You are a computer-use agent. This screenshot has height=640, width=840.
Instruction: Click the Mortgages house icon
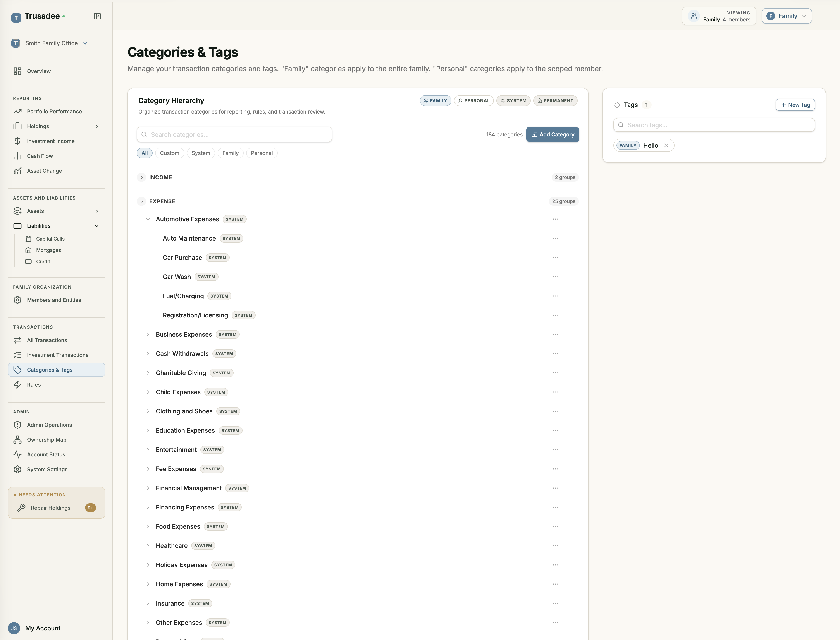click(28, 250)
